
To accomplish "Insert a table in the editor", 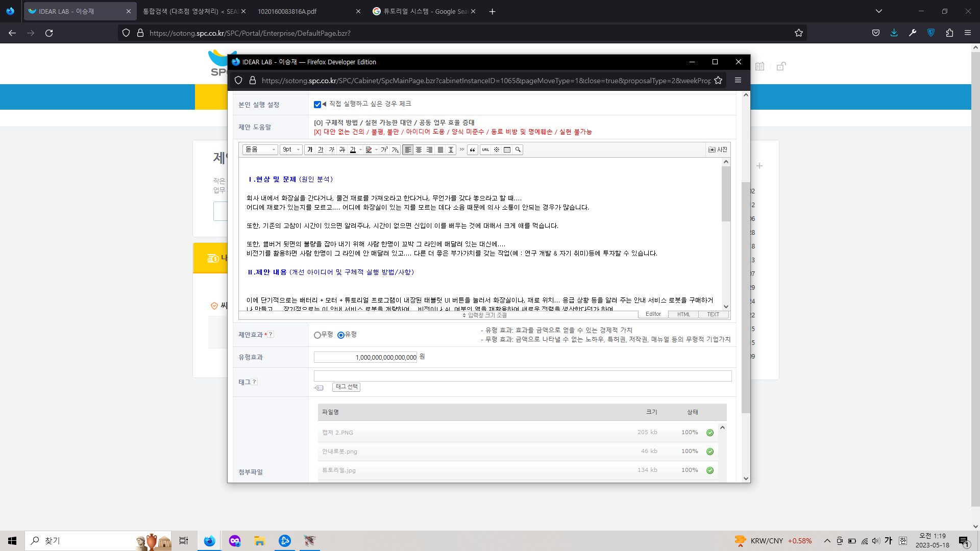I will (x=507, y=149).
